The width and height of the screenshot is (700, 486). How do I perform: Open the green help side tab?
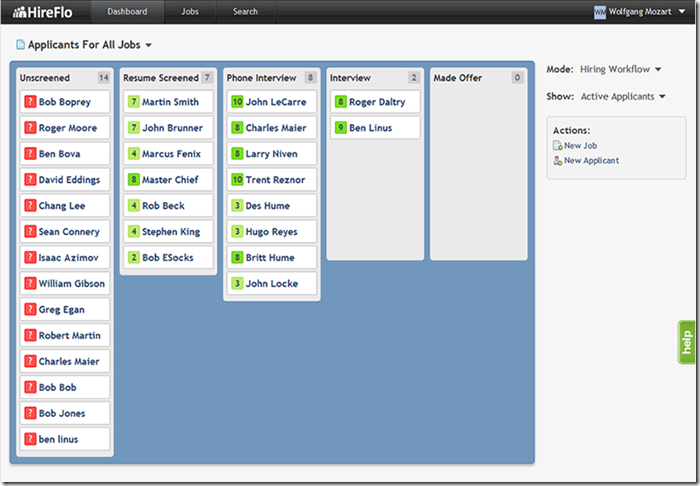[x=687, y=342]
